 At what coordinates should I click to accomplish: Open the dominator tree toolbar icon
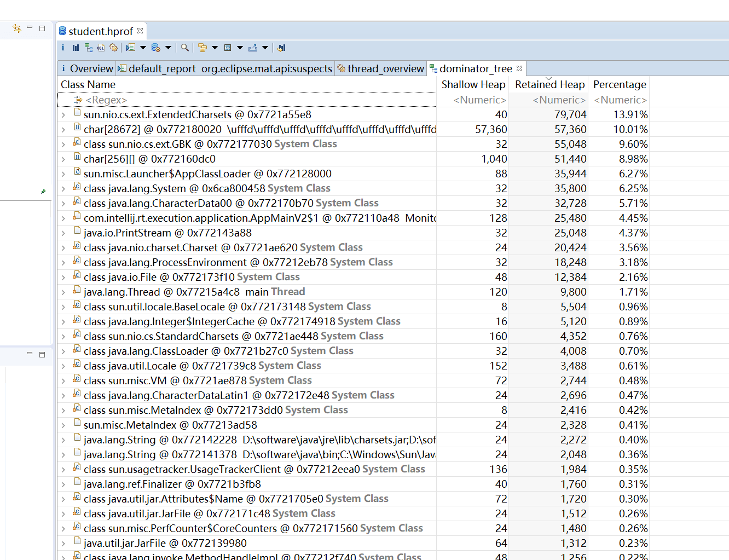tap(88, 48)
